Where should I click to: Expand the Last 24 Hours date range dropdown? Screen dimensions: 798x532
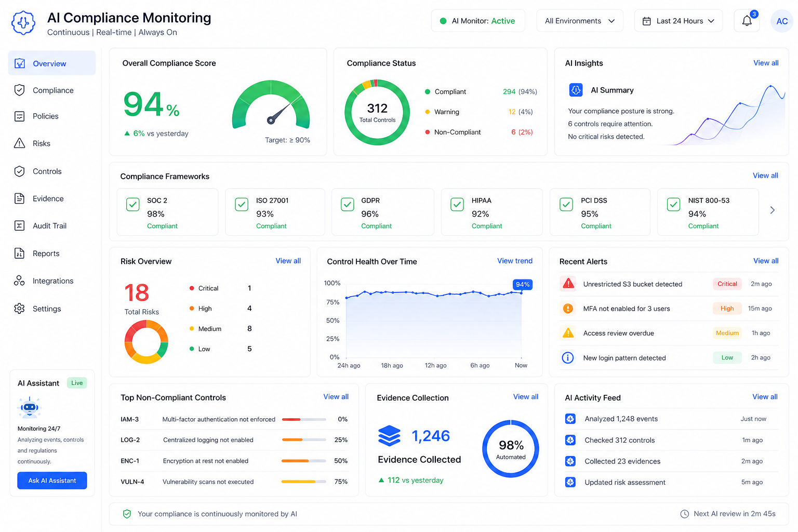679,21
